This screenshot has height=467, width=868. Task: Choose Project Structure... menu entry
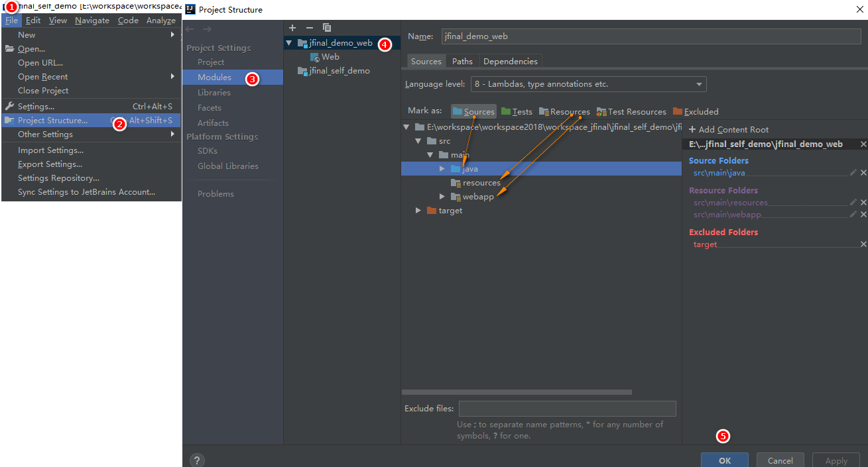pyautogui.click(x=92, y=121)
